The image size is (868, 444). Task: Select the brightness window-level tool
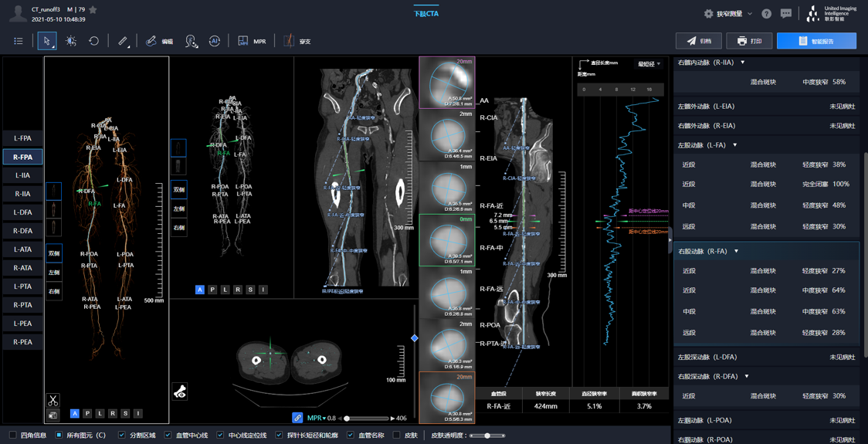[x=71, y=41]
